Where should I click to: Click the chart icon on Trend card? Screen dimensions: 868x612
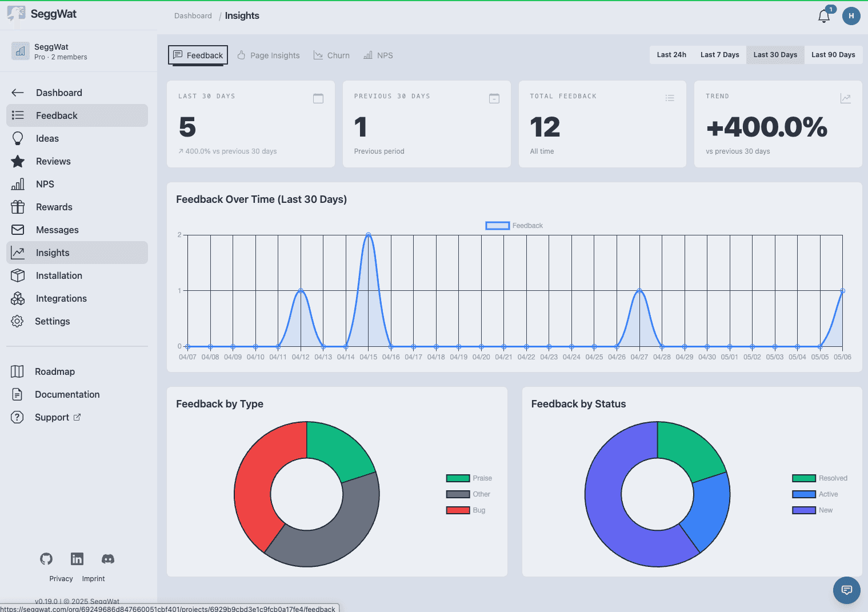point(846,98)
